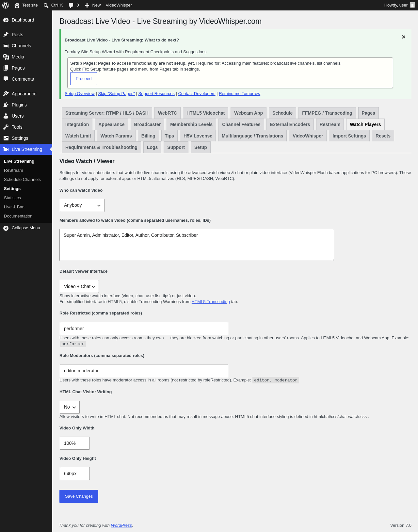418x532 pixels.
Task: Open the WordPress footer link
Action: click(x=121, y=525)
